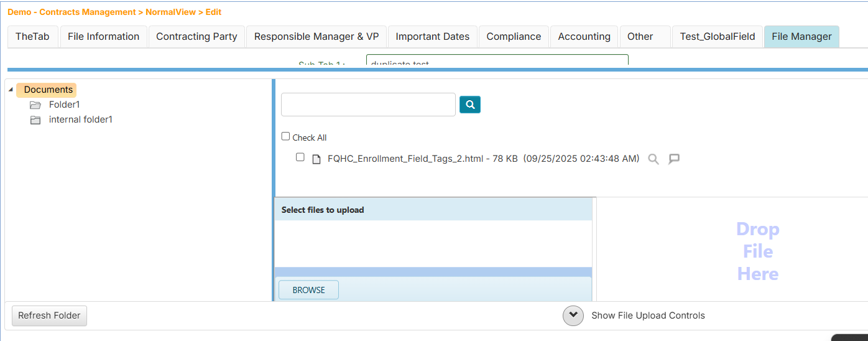This screenshot has width=868, height=341.
Task: Click the internal folder1 folder icon
Action: (x=35, y=120)
